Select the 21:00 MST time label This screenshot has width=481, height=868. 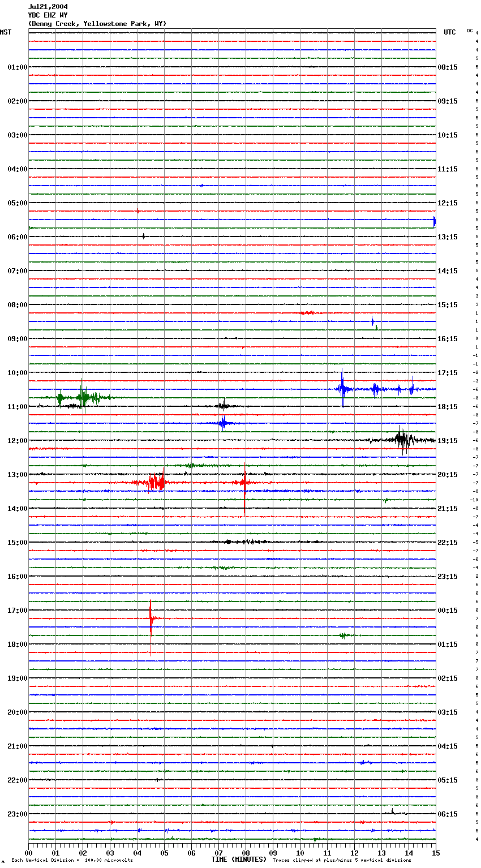pos(18,746)
